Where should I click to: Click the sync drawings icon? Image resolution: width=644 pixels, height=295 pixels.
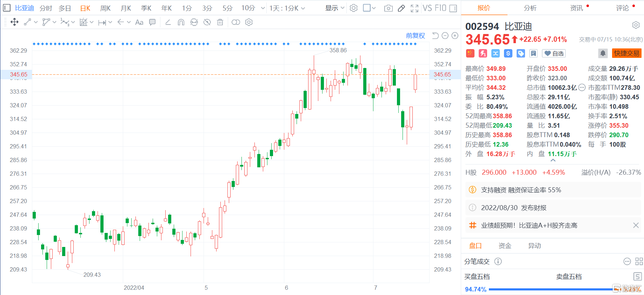pyautogui.click(x=194, y=22)
